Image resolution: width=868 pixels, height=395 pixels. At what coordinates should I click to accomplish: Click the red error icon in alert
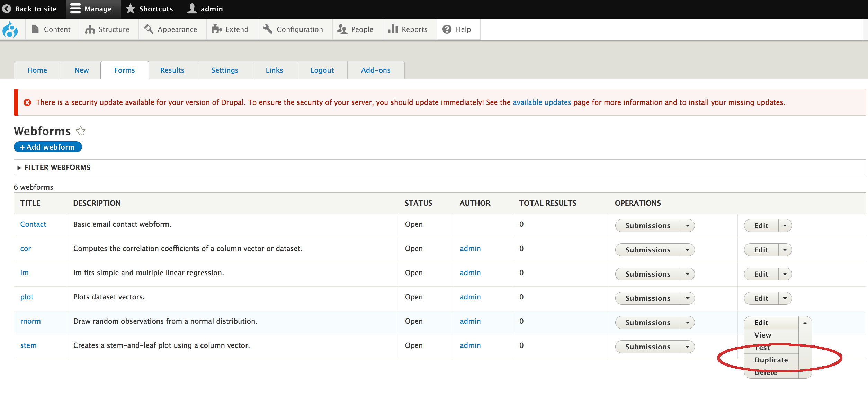point(27,102)
